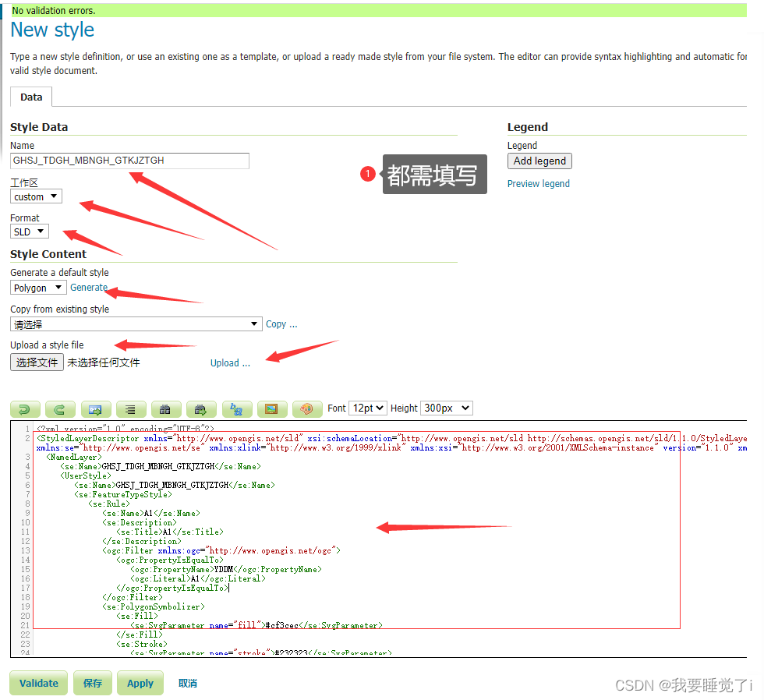764x700 pixels.
Task: Expand the Copy from existing style dropdown
Action: pos(136,323)
